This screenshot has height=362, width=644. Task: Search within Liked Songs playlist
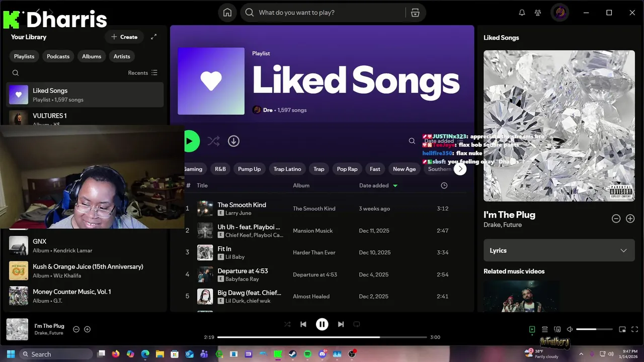coord(412,141)
